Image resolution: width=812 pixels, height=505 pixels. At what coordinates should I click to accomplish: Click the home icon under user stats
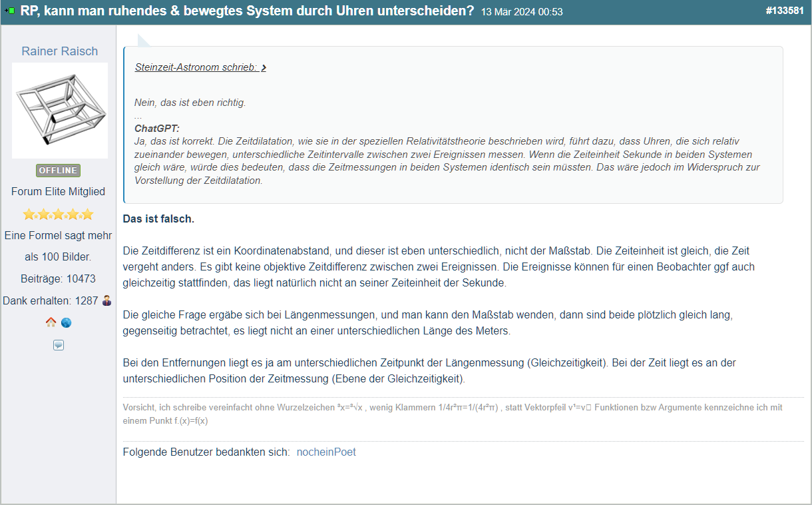click(x=51, y=323)
